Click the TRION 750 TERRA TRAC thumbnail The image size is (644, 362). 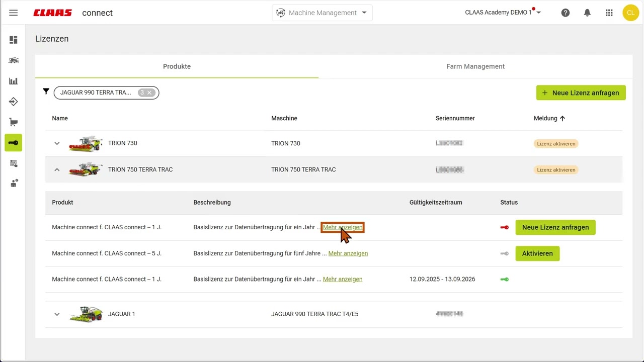[86, 169]
